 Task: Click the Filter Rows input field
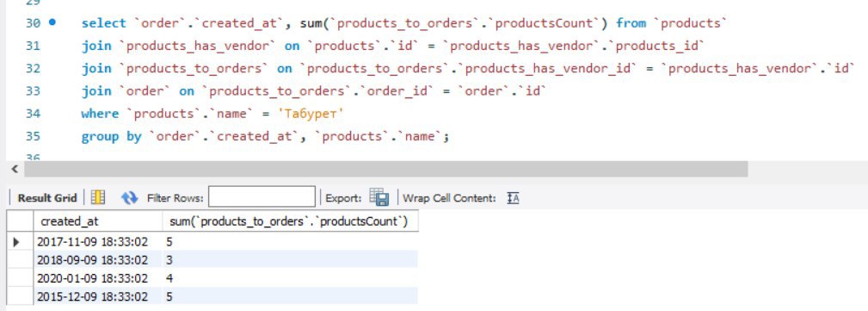tap(262, 196)
